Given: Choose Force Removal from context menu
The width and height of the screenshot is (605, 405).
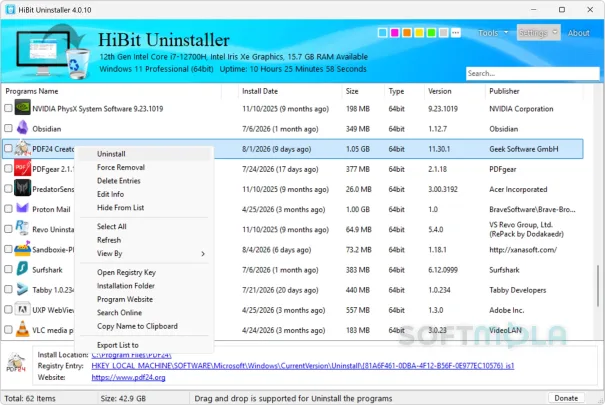Looking at the screenshot, I should click(145, 167).
